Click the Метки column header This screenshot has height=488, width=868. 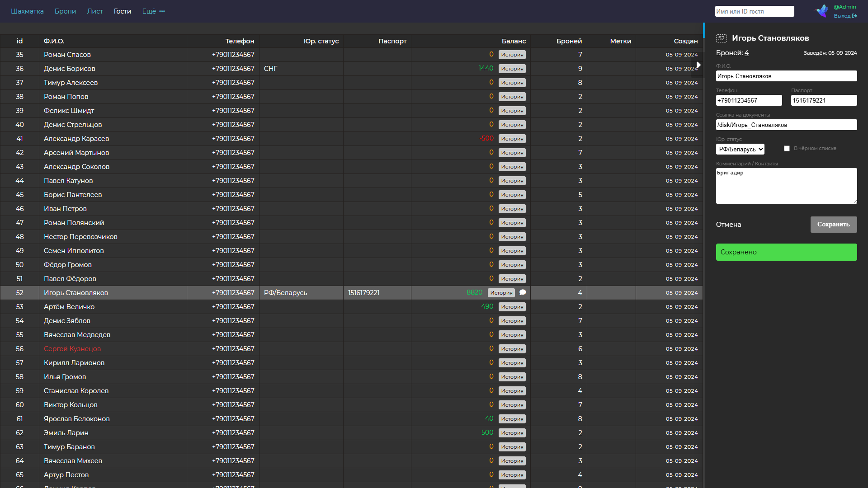tap(621, 41)
